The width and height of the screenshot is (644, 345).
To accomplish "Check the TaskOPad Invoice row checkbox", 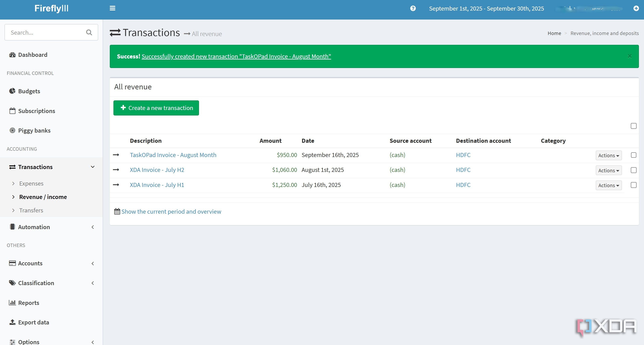I will tap(633, 155).
